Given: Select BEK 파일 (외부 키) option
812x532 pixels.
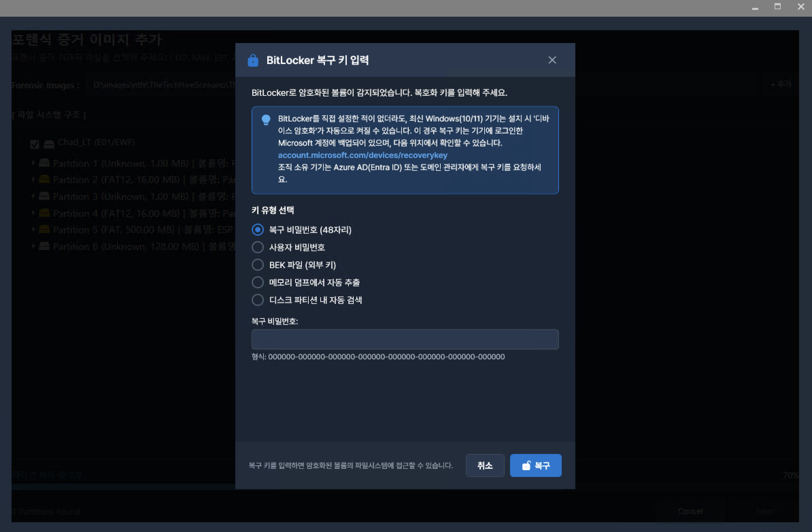Looking at the screenshot, I should [x=258, y=265].
